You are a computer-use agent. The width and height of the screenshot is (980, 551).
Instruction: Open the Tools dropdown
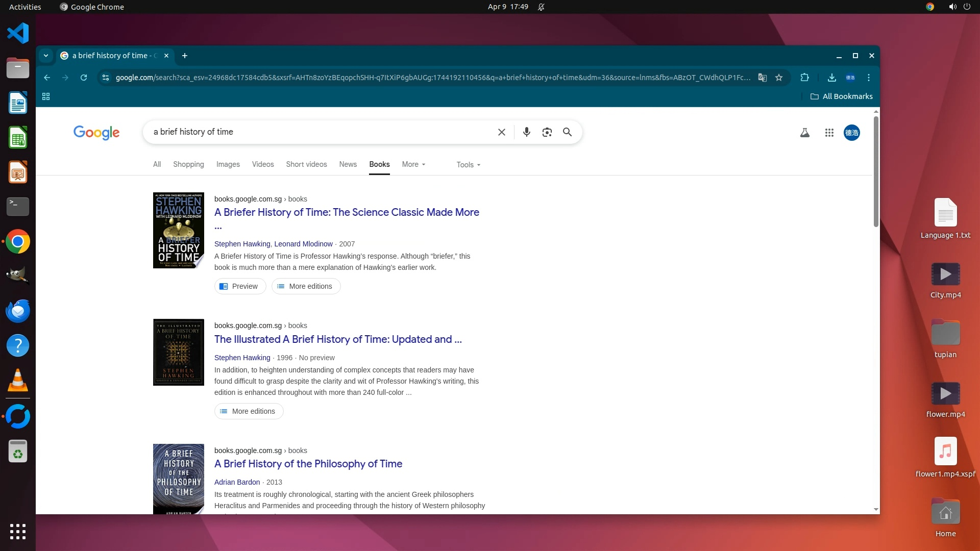pyautogui.click(x=468, y=165)
